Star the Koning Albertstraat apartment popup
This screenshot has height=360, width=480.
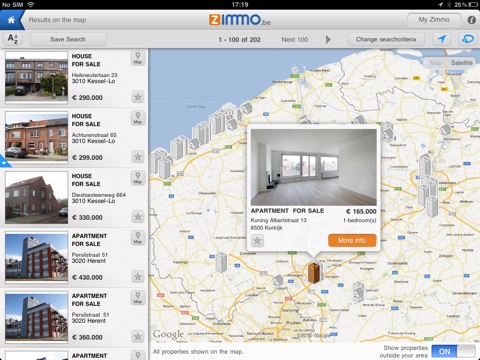257,240
